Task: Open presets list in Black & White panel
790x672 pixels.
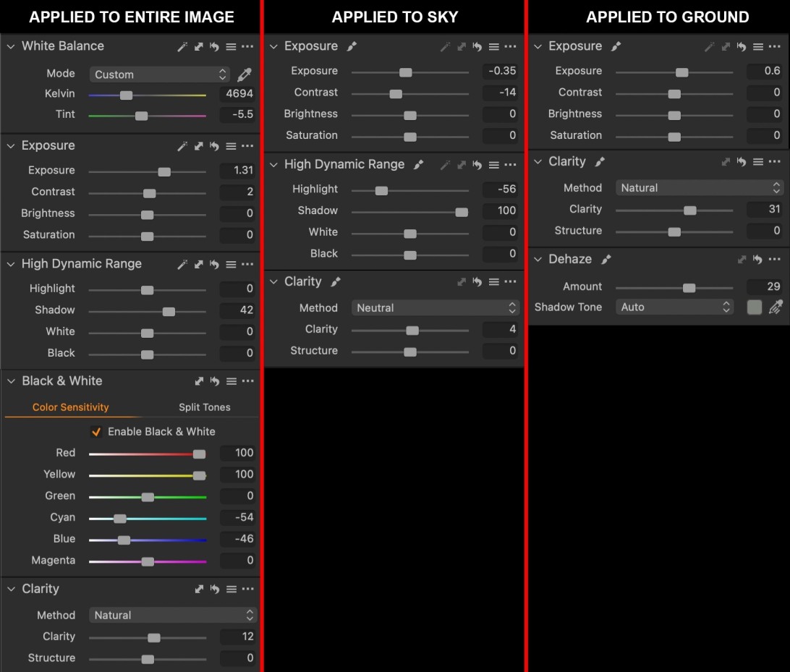Action: coord(231,381)
